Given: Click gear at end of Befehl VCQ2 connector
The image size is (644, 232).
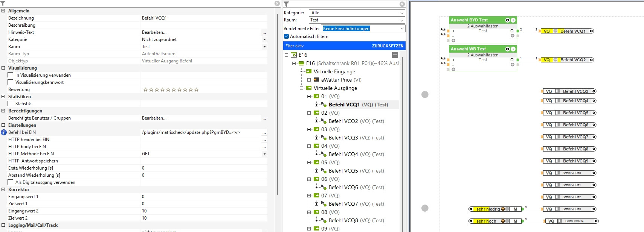Looking at the screenshot, I should click(592, 60).
